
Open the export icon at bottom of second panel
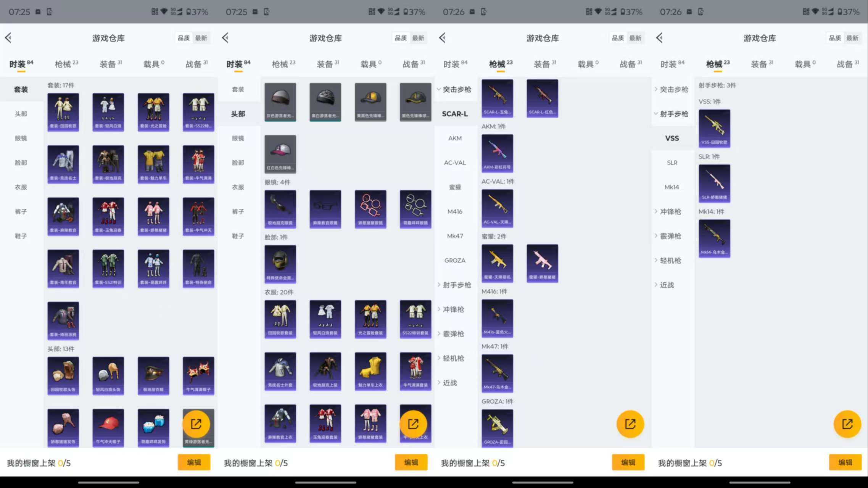coord(414,424)
